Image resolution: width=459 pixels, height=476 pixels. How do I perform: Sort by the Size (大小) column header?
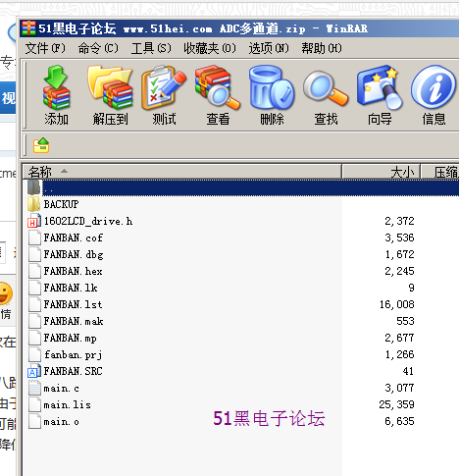pos(381,172)
